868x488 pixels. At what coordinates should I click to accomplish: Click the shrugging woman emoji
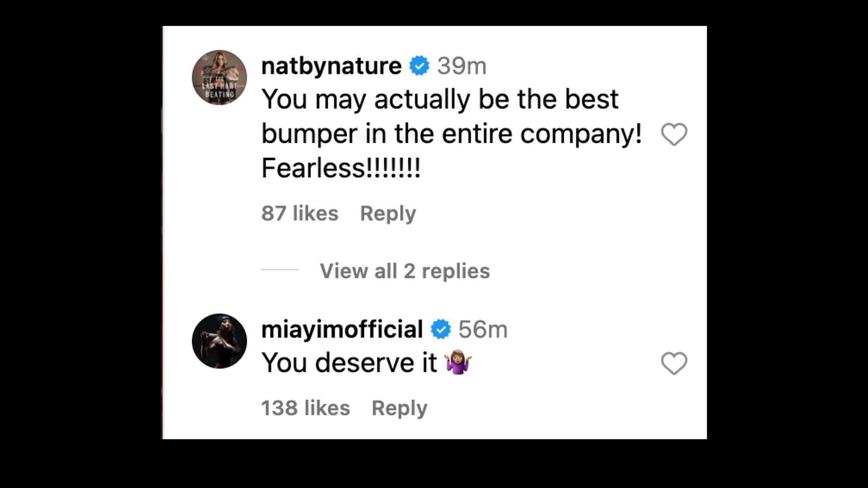[x=458, y=362]
